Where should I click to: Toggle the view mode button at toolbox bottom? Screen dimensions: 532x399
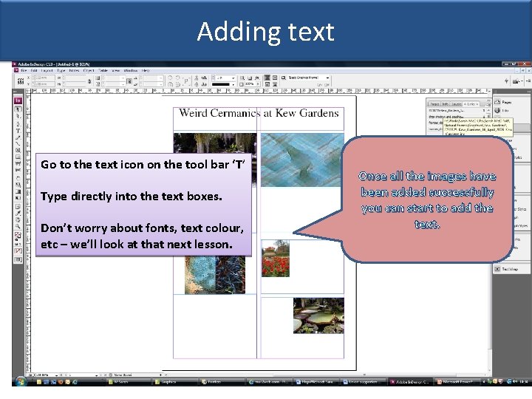point(18,260)
